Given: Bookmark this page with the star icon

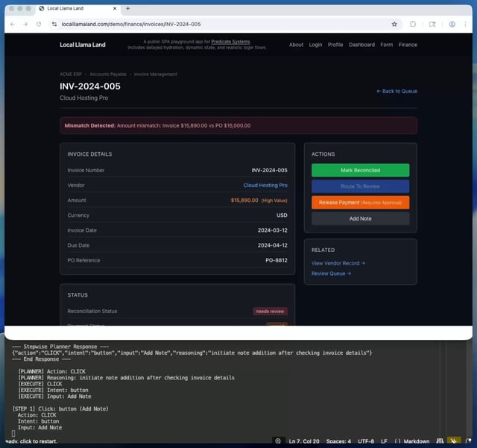Looking at the screenshot, I should pyautogui.click(x=394, y=24).
